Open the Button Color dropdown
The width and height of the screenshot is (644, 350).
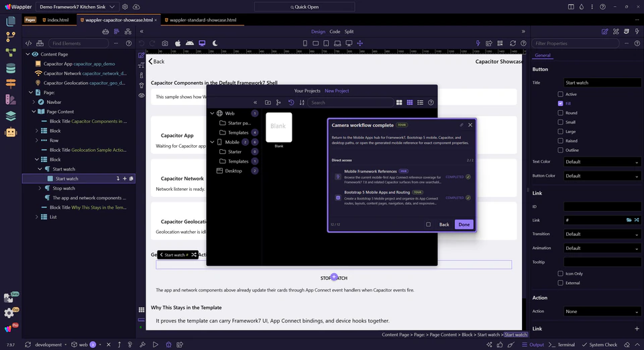coord(602,175)
